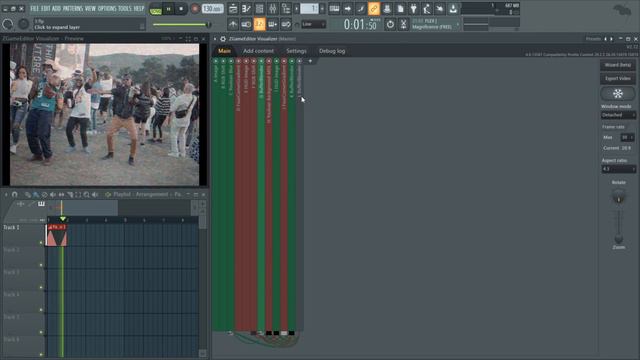Toggle the Playlist magnet snap icon
This screenshot has height=360, width=640.
[x=15, y=195]
